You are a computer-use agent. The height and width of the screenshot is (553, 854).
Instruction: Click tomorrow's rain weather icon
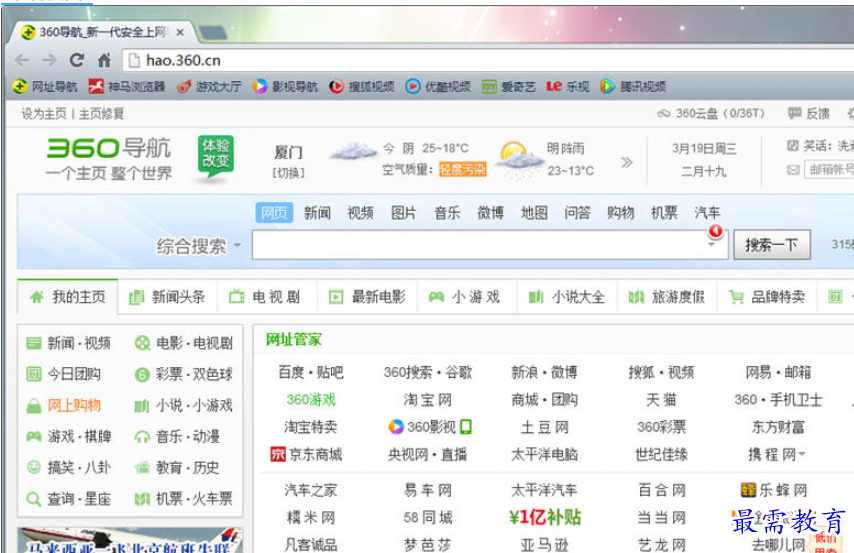tap(520, 159)
